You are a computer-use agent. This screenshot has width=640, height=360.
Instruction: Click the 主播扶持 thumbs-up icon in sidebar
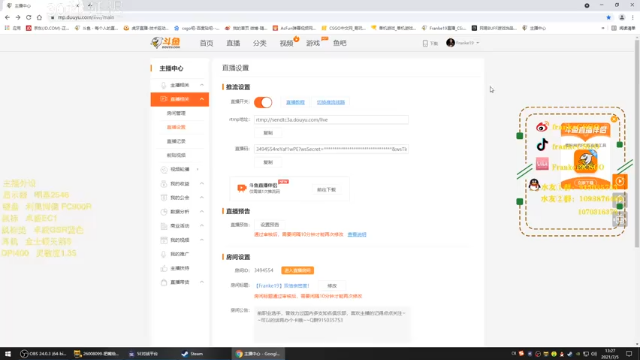click(164, 268)
